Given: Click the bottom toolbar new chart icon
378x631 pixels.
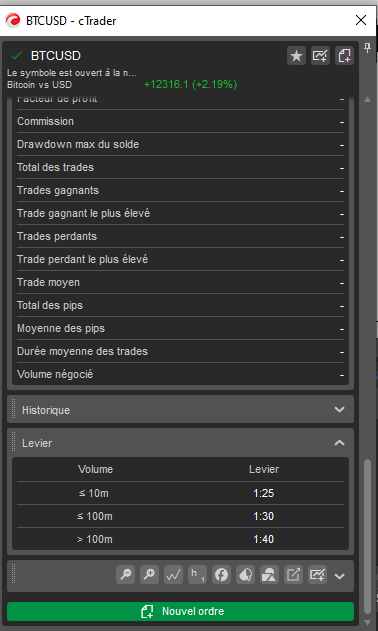Looking at the screenshot, I should 317,574.
